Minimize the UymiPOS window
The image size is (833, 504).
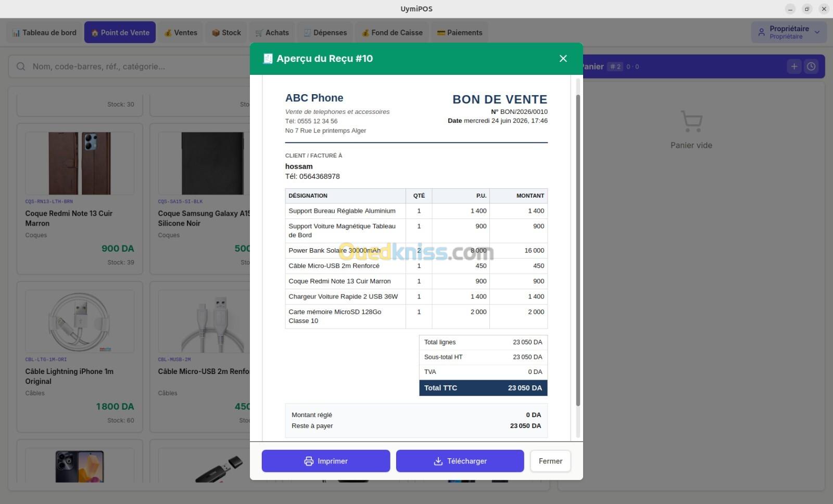(790, 9)
